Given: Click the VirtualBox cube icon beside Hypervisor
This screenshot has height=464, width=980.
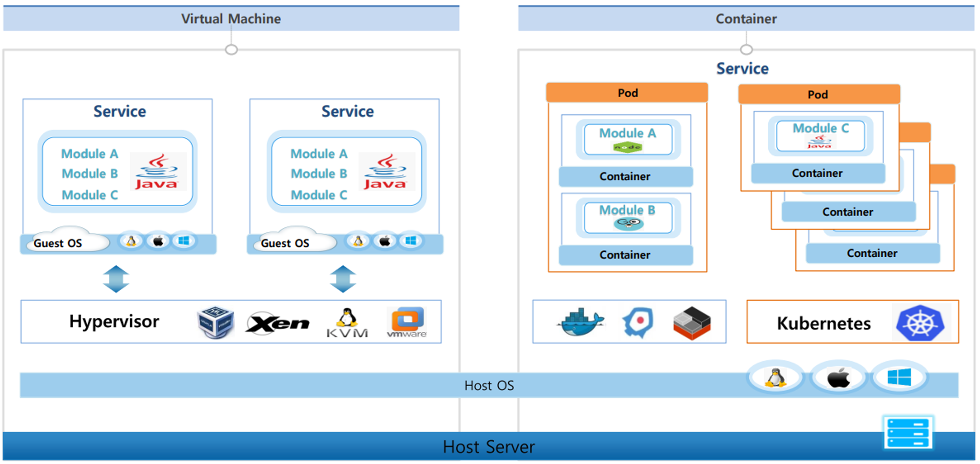Looking at the screenshot, I should point(216,322).
